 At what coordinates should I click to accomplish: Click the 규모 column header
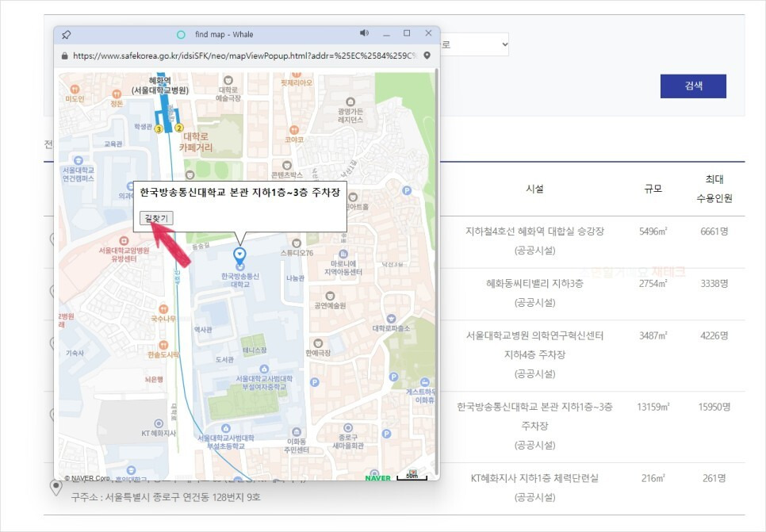[x=653, y=189]
